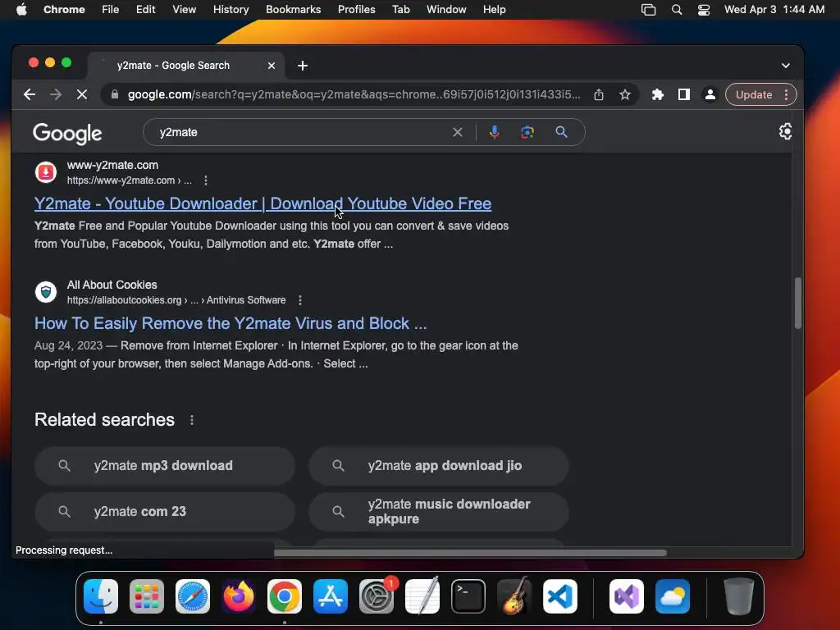The image size is (840, 630).
Task: Expand the tab search chevron
Action: 785,66
